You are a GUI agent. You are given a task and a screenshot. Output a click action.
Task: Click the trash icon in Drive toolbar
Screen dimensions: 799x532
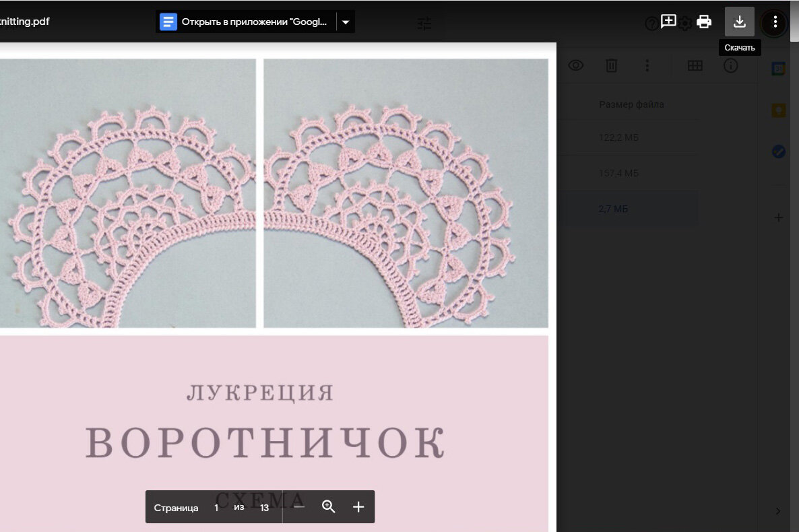[x=612, y=65]
